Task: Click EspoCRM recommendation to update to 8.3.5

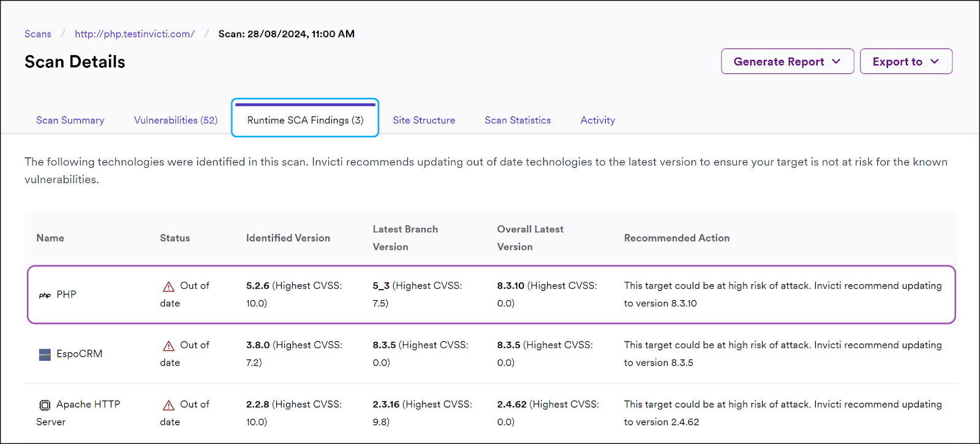Action: pyautogui.click(x=783, y=353)
